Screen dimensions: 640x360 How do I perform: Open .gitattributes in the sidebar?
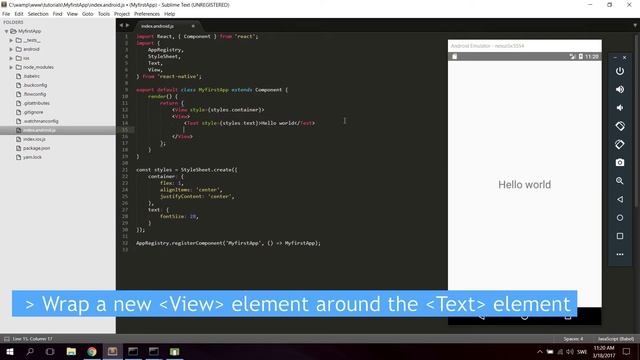pyautogui.click(x=36, y=103)
